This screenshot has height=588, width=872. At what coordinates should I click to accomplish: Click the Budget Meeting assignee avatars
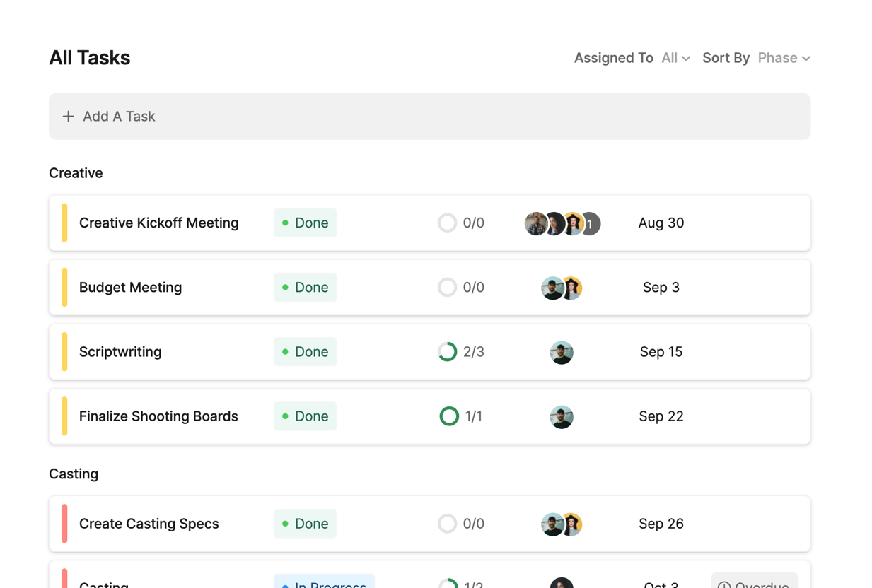(562, 288)
